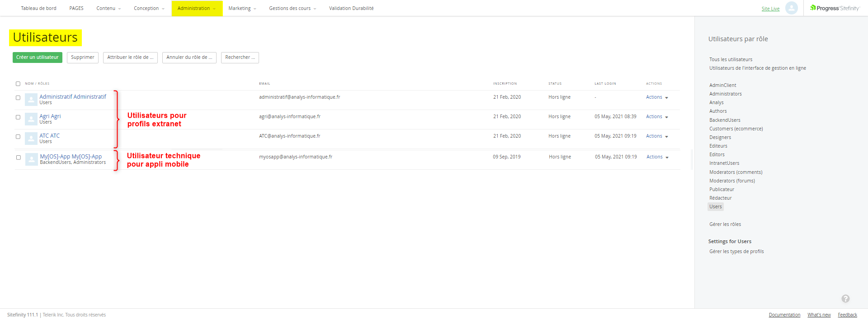Click avatar icon next to Agri Agri
Viewport: 868px width, 321px height.
click(31, 119)
